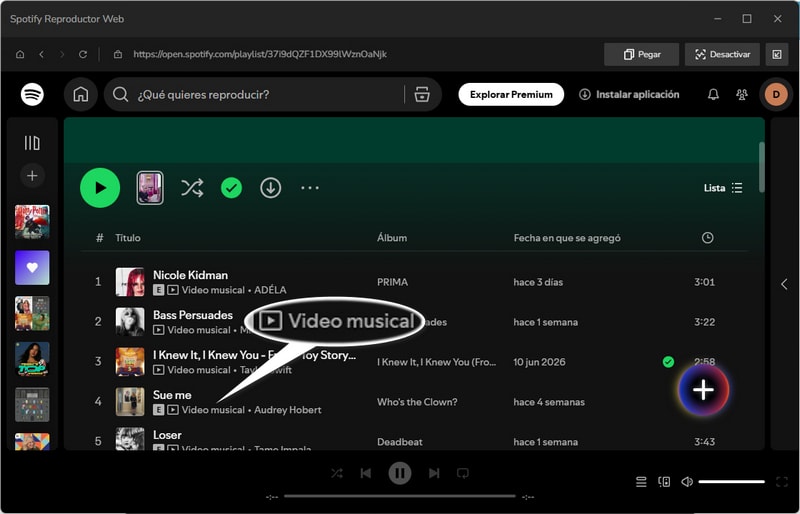800x514 pixels.
Task: Go back with the left arrow
Action: [x=41, y=54]
